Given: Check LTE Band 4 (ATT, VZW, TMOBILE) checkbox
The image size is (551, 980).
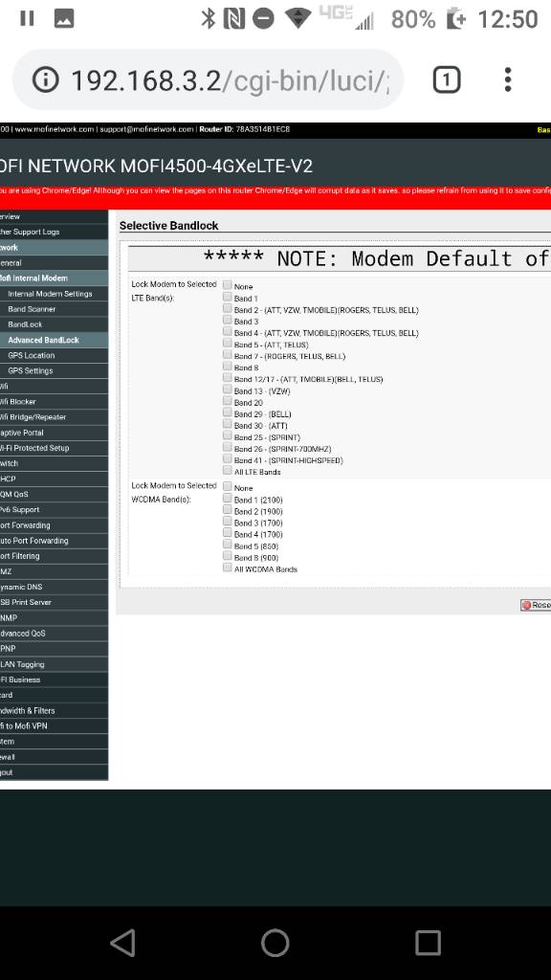Looking at the screenshot, I should (x=228, y=331).
